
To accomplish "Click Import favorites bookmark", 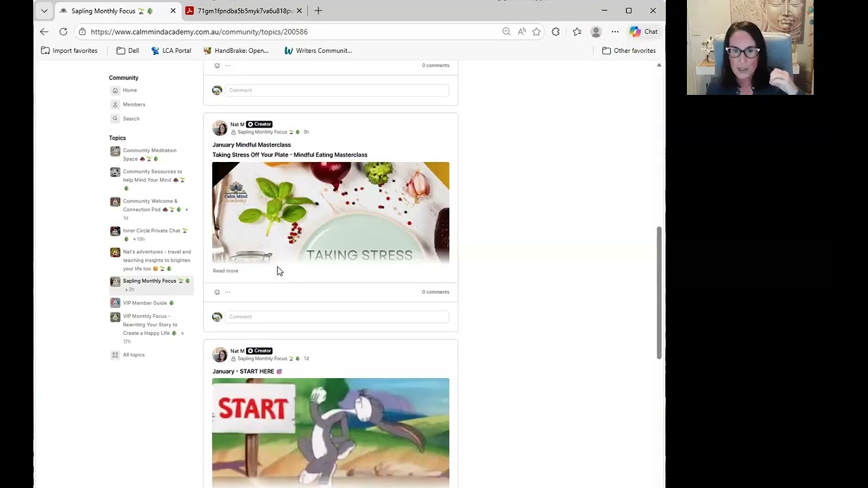I will click(x=69, y=51).
